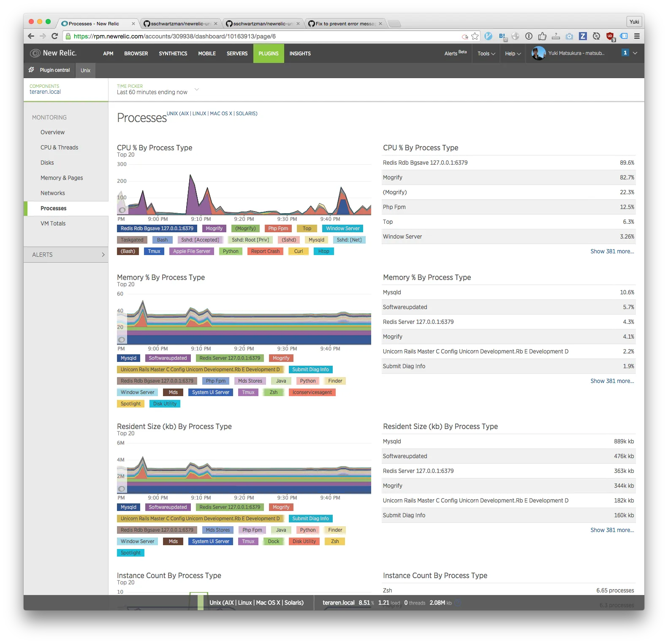
Task: Open the Vimium V extension icon
Action: pos(489,36)
